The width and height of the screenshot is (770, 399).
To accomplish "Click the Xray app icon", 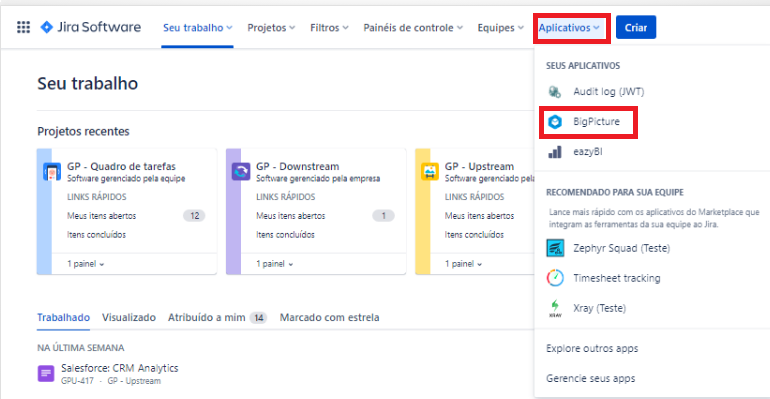I will [555, 308].
